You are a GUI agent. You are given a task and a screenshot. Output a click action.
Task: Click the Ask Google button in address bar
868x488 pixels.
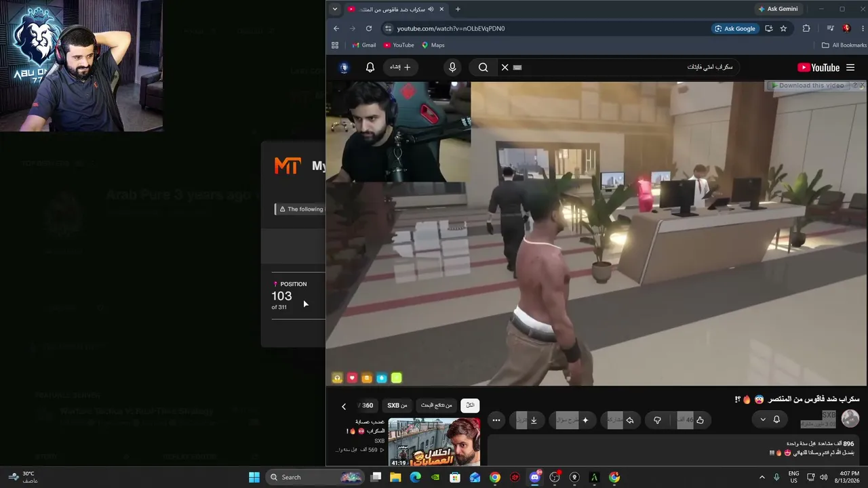(x=734, y=28)
